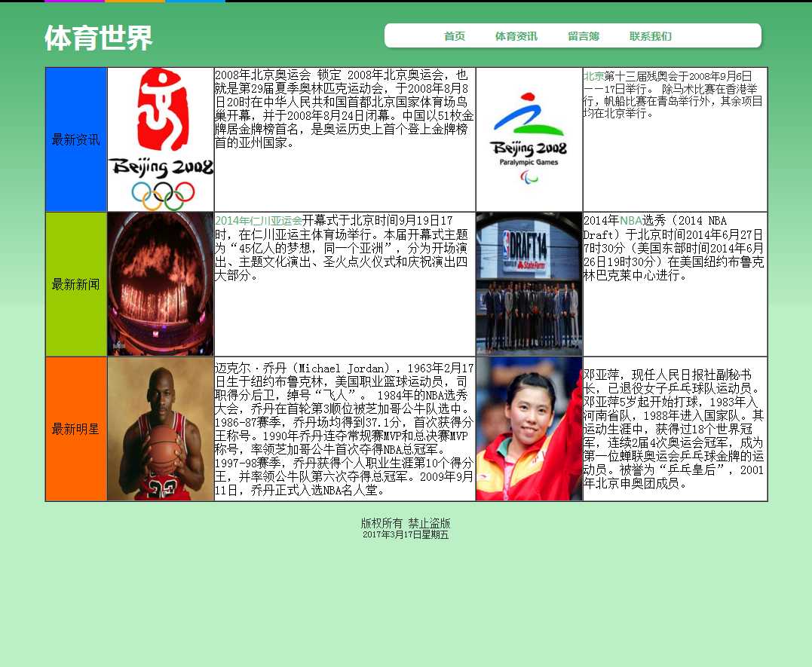
Task: Open the Incheon Asian Games fireworks photo
Action: (x=161, y=284)
